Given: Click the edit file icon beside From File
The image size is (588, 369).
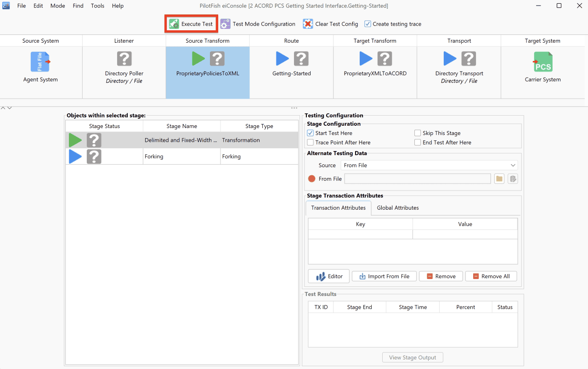Looking at the screenshot, I should [x=513, y=179].
